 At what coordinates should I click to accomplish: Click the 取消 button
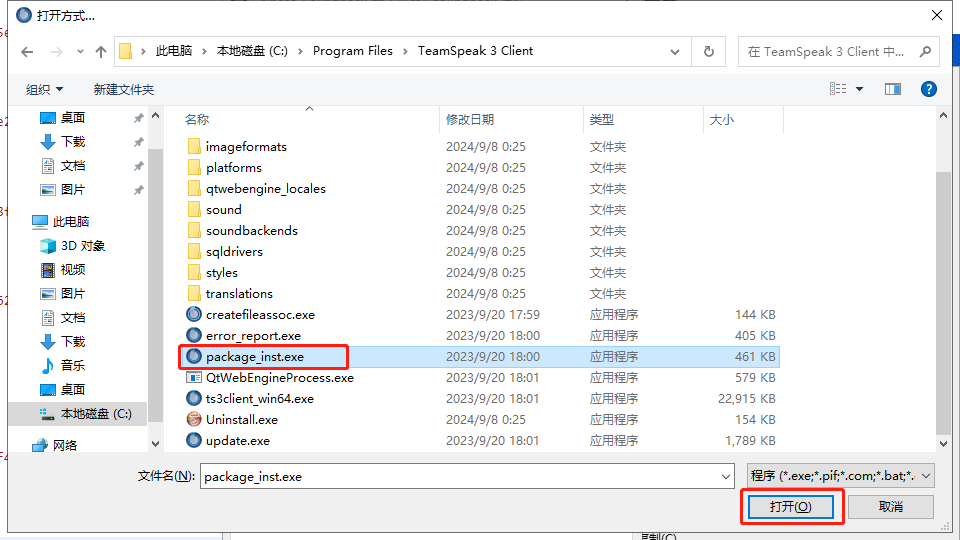[x=890, y=507]
